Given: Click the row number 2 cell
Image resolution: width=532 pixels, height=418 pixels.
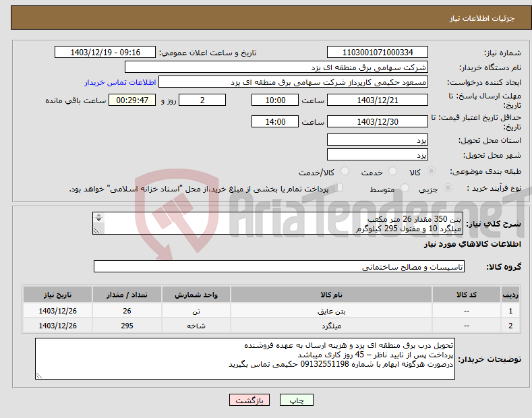Looking at the screenshot, I should 510,326.
